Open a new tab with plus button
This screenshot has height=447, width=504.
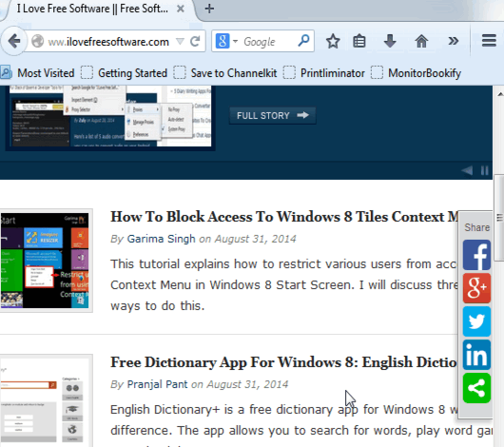click(209, 9)
